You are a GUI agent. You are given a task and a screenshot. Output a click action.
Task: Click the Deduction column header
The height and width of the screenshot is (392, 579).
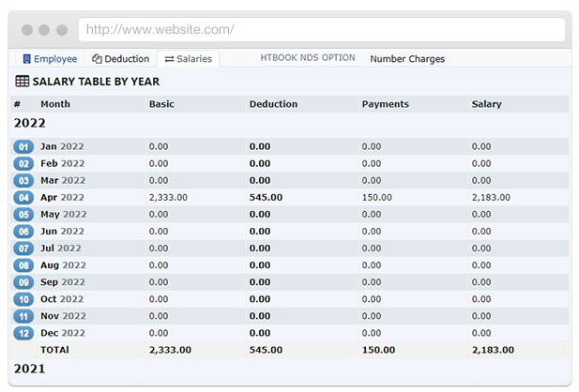[x=273, y=104]
